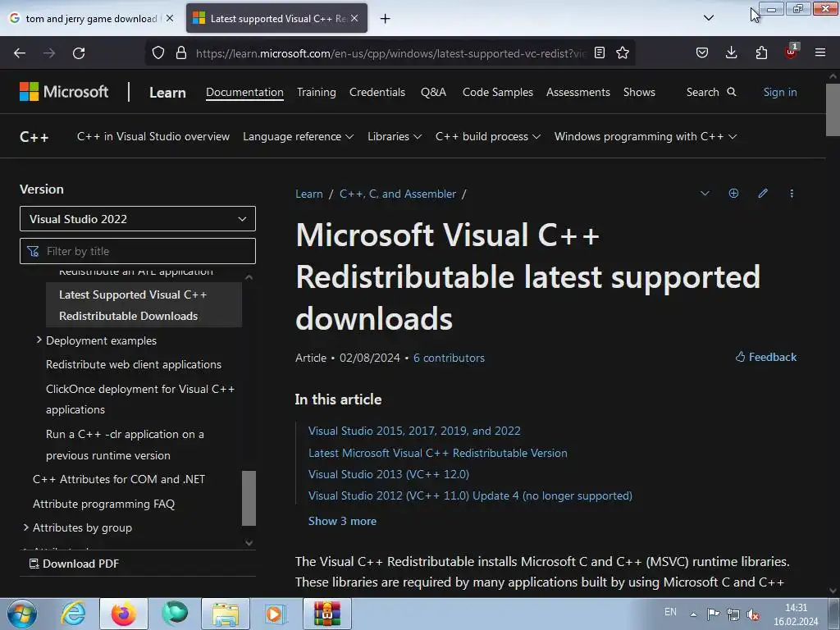
Task: Click the browser address bar URL
Action: (x=391, y=53)
